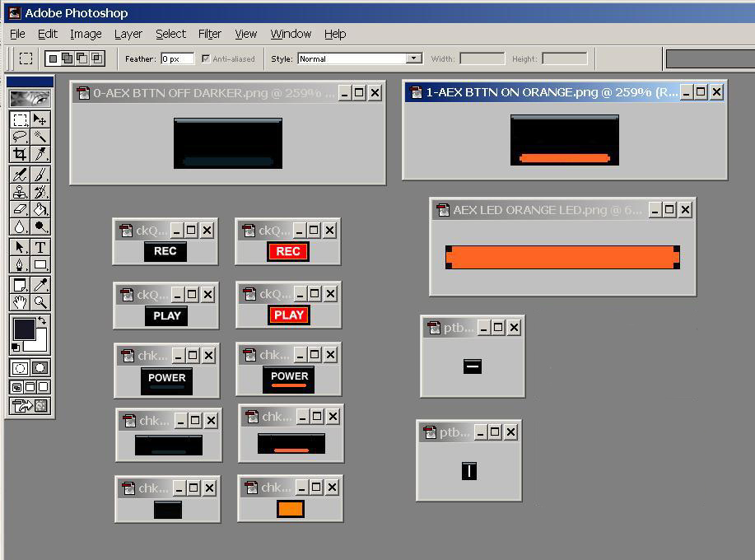Open the Style dropdown in options bar
Viewport: 755px width, 560px height.
[x=413, y=58]
